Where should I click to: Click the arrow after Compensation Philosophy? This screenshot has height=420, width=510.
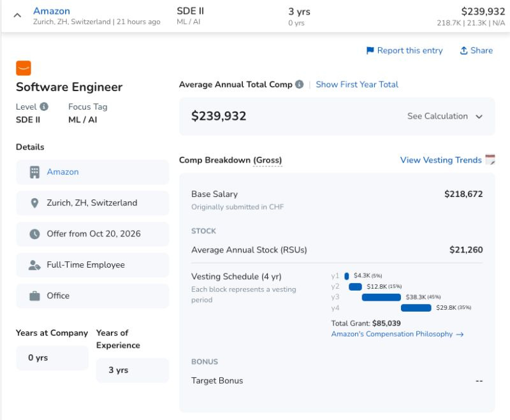click(460, 335)
